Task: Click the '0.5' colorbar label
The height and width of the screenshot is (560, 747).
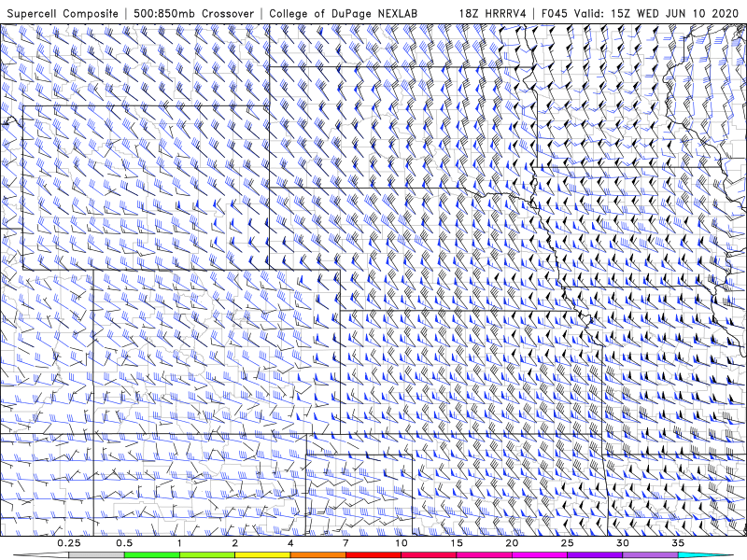Action: click(124, 543)
